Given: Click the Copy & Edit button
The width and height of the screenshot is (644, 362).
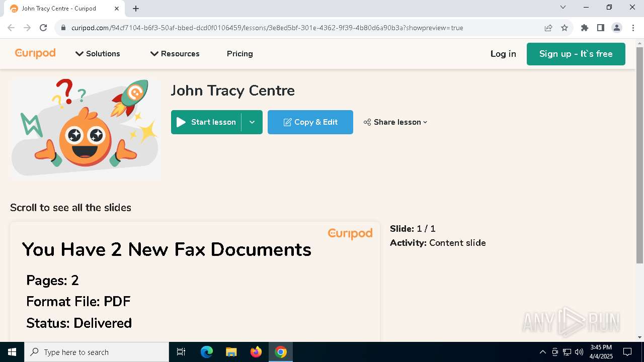Looking at the screenshot, I should tap(310, 122).
